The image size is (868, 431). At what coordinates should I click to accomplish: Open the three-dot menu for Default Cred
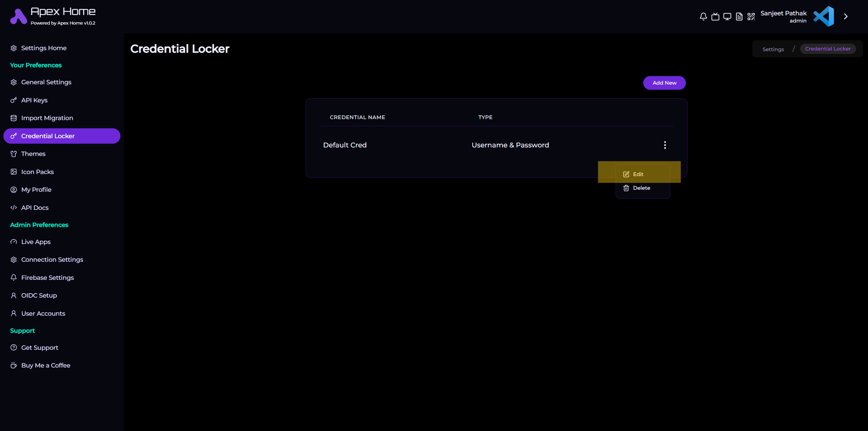(x=665, y=145)
